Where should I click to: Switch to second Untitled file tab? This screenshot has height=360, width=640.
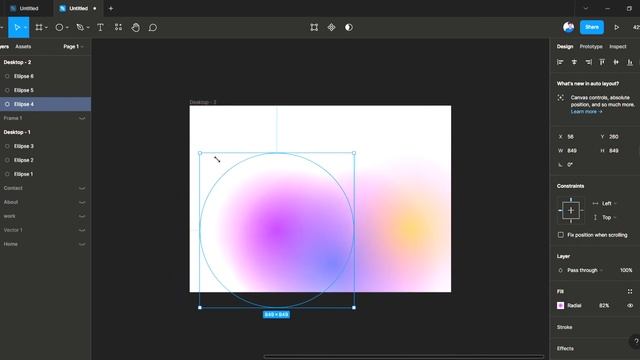(x=78, y=8)
